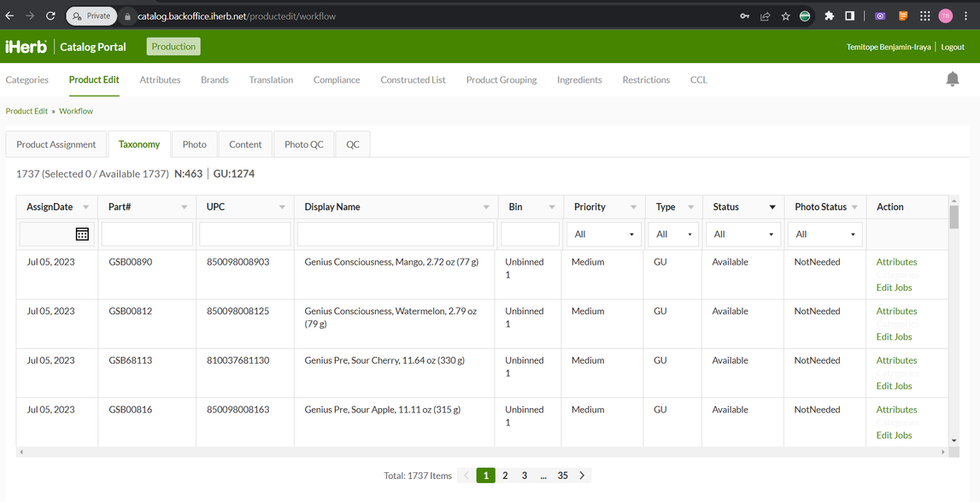Screen dimensions: 980x502
Task: Open the browser side panel icon
Action: pos(850,16)
